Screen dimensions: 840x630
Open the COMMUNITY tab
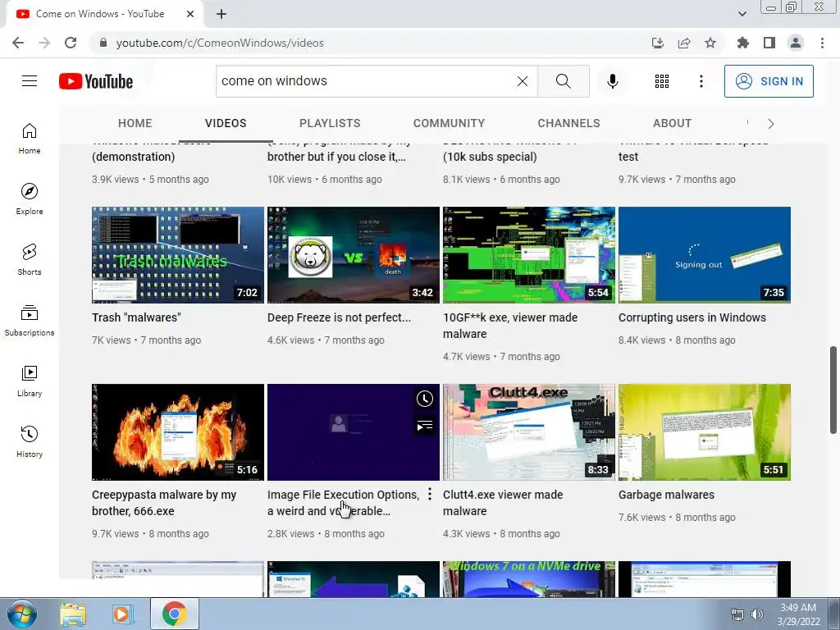(x=449, y=123)
